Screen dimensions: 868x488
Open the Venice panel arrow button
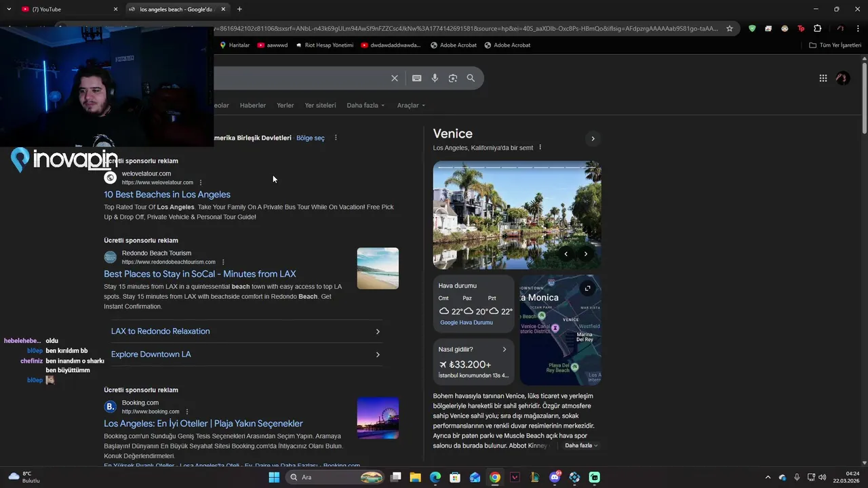pos(593,138)
